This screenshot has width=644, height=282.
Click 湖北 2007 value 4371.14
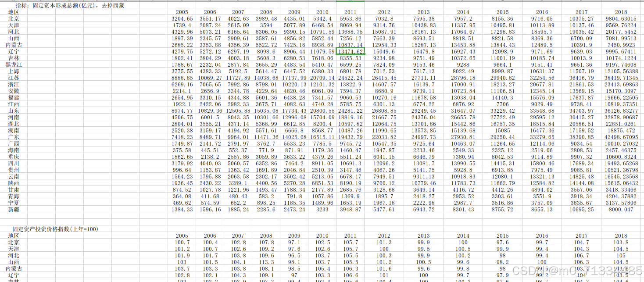coord(238,124)
